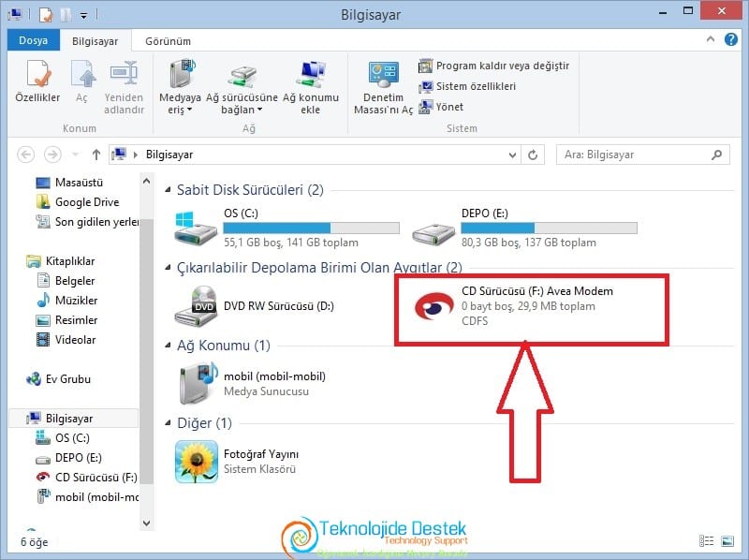Click the breadcrumb arrow before Bilgisayar
Image resolution: width=749 pixels, height=560 pixels.
136,155
